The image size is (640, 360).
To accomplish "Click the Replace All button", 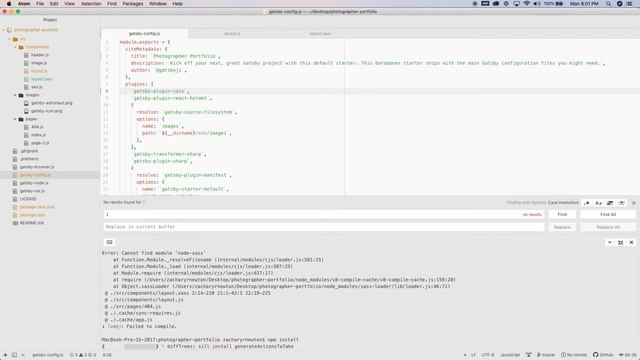I will tap(608, 227).
